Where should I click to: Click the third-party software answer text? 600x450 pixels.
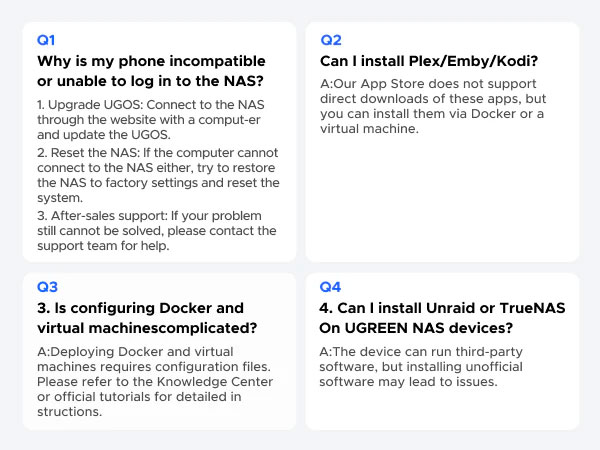pos(421,367)
